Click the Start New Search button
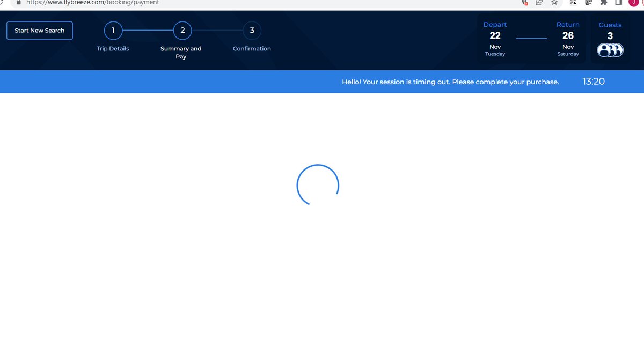Image resolution: width=644 pixels, height=362 pixels. click(40, 31)
